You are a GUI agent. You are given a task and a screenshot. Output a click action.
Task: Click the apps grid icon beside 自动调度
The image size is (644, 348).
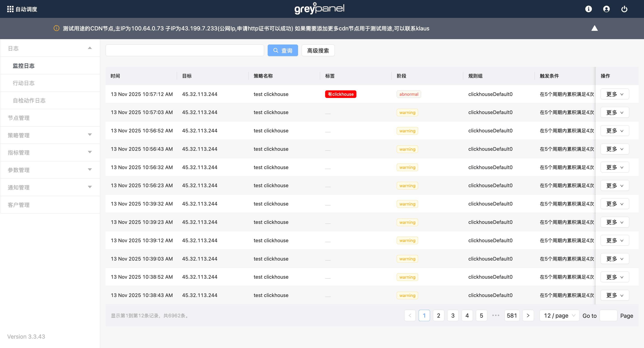[x=10, y=9]
